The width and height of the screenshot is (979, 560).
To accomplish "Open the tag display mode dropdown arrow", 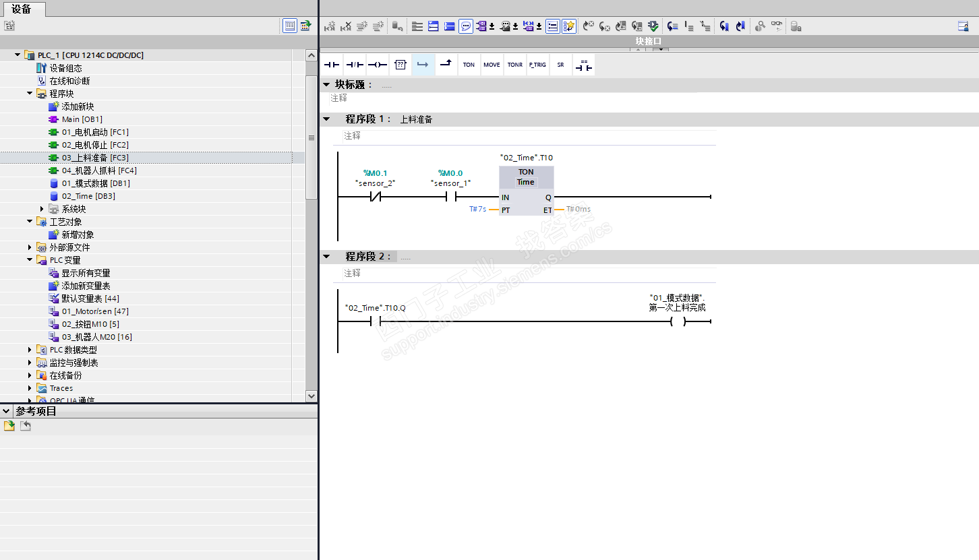I will (492, 26).
